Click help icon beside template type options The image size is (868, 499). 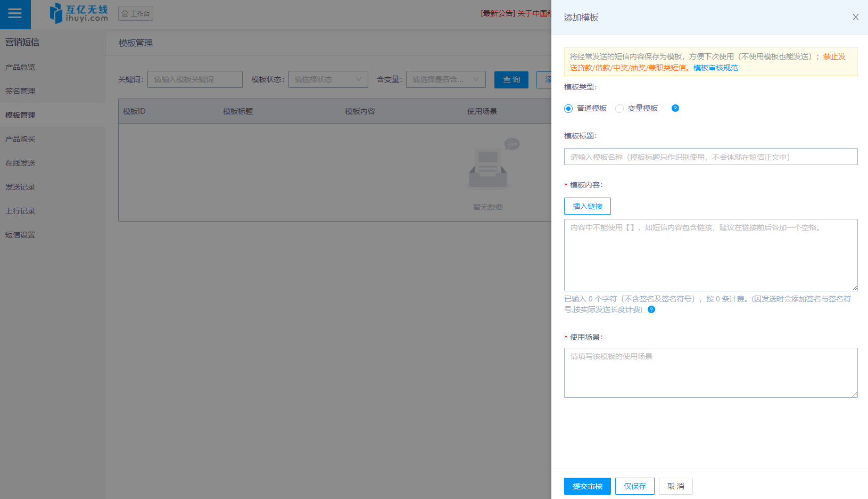pyautogui.click(x=675, y=108)
